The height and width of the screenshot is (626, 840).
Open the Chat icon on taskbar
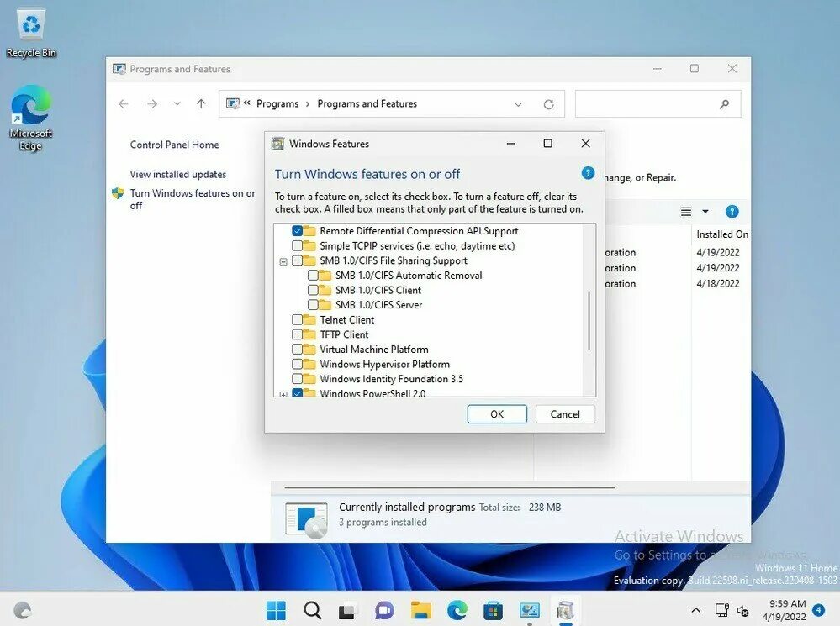(x=384, y=610)
